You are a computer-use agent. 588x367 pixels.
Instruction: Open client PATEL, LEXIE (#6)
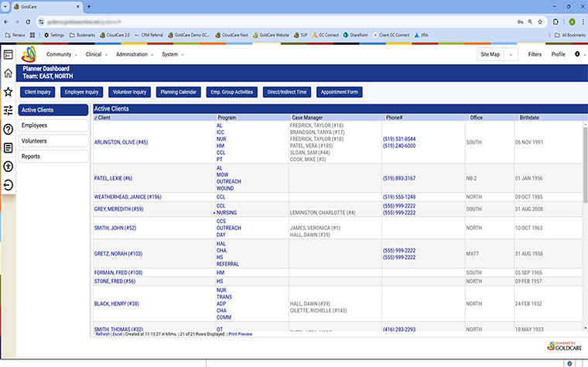click(x=113, y=178)
